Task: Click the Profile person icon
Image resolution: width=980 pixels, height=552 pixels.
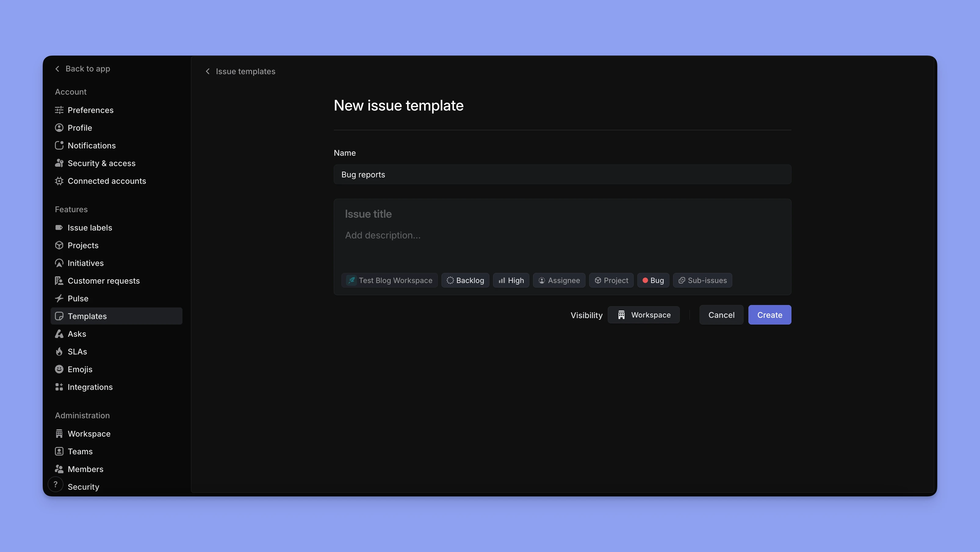Action: coord(59,128)
